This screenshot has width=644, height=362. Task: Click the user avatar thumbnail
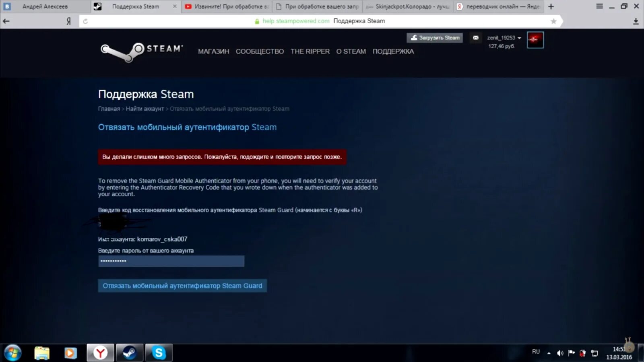(x=535, y=40)
